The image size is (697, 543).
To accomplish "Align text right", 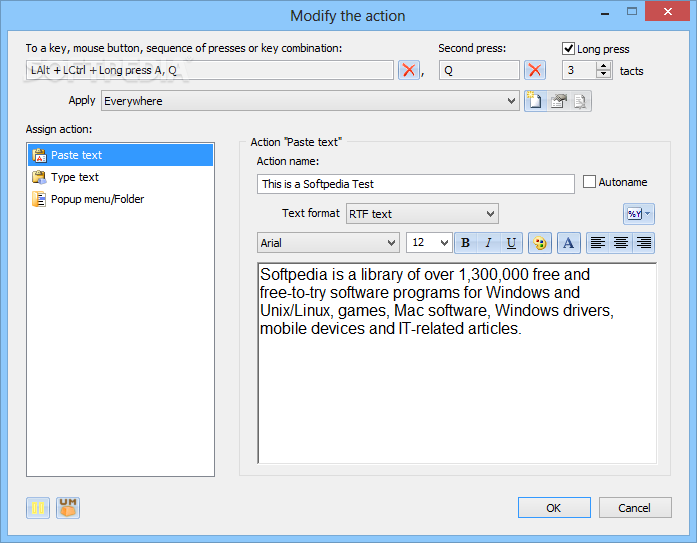I will coord(643,243).
